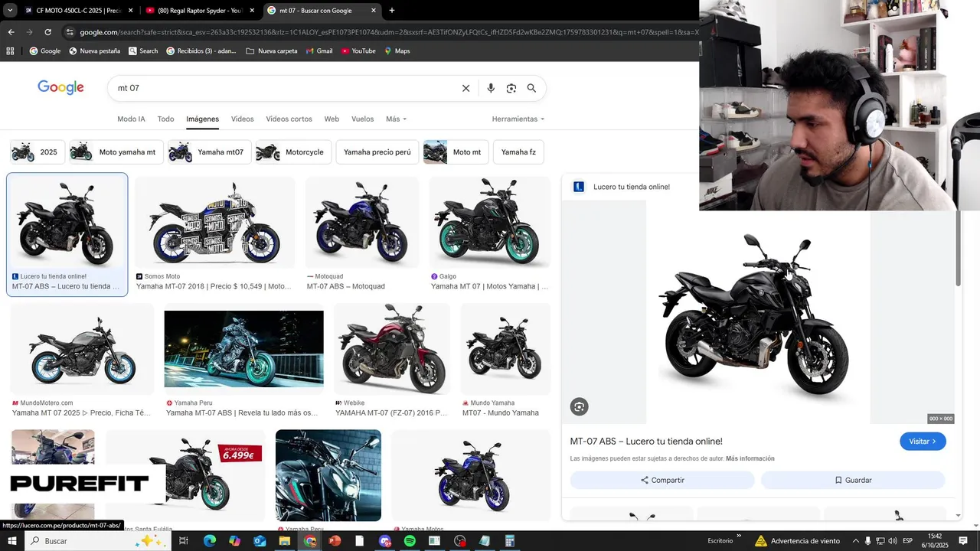Viewport: 980px width, 551px height.
Task: Open File Explorer from the taskbar
Action: 284,541
